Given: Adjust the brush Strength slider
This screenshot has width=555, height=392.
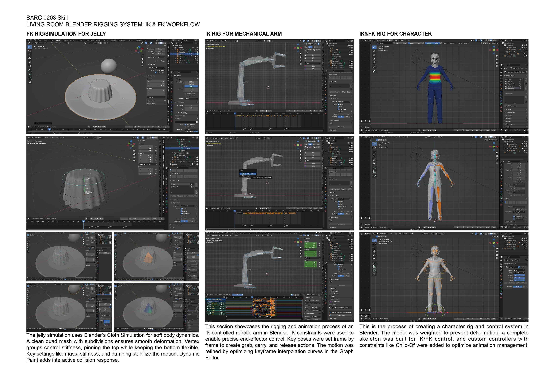Looking at the screenshot, I should point(432,43).
